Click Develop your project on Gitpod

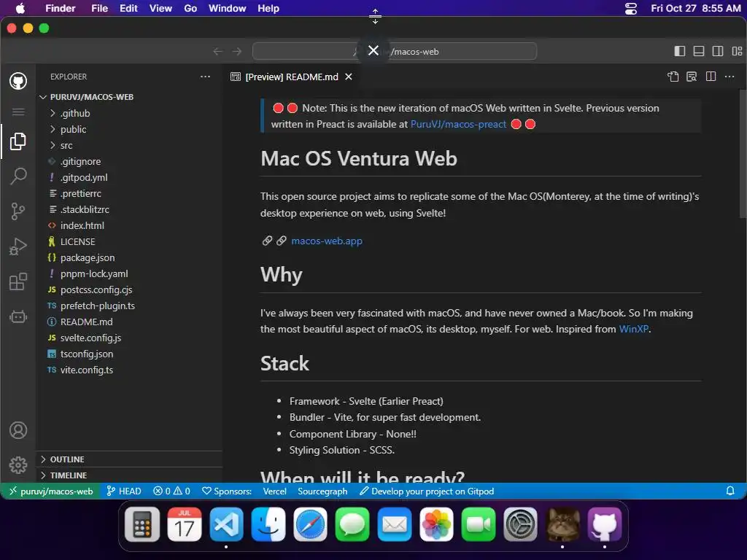point(427,491)
